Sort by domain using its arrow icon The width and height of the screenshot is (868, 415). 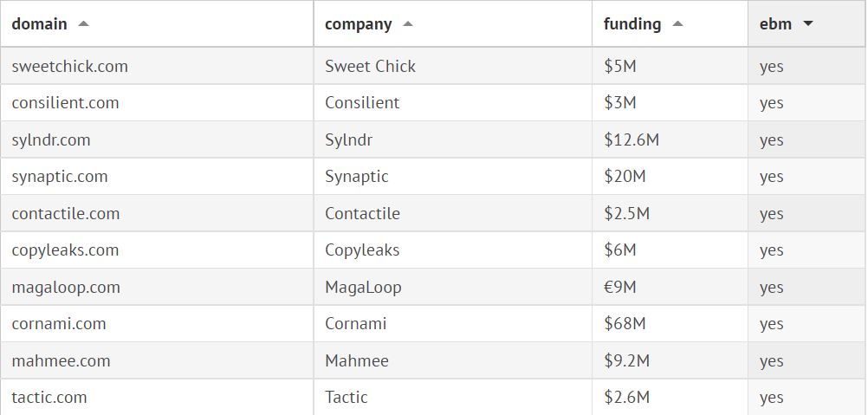click(x=83, y=24)
